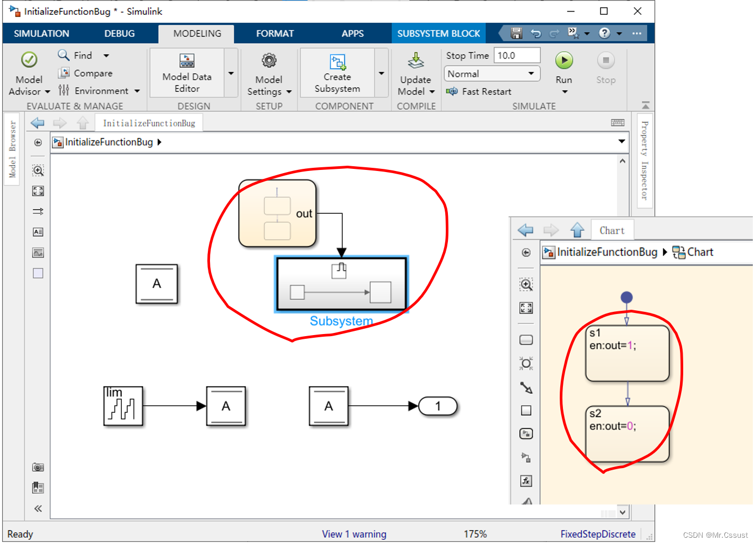Navigate back in the Chart window
Image resolution: width=756 pixels, height=543 pixels.
click(525, 230)
